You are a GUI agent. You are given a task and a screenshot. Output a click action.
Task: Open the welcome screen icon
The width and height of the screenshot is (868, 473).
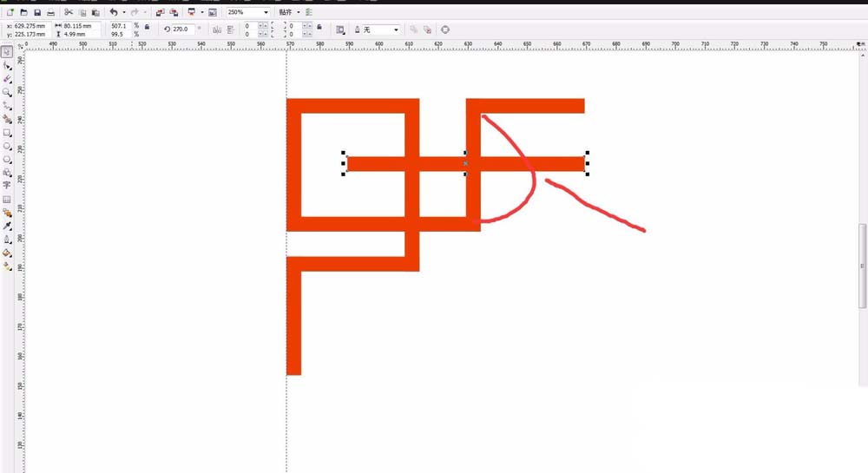click(213, 12)
